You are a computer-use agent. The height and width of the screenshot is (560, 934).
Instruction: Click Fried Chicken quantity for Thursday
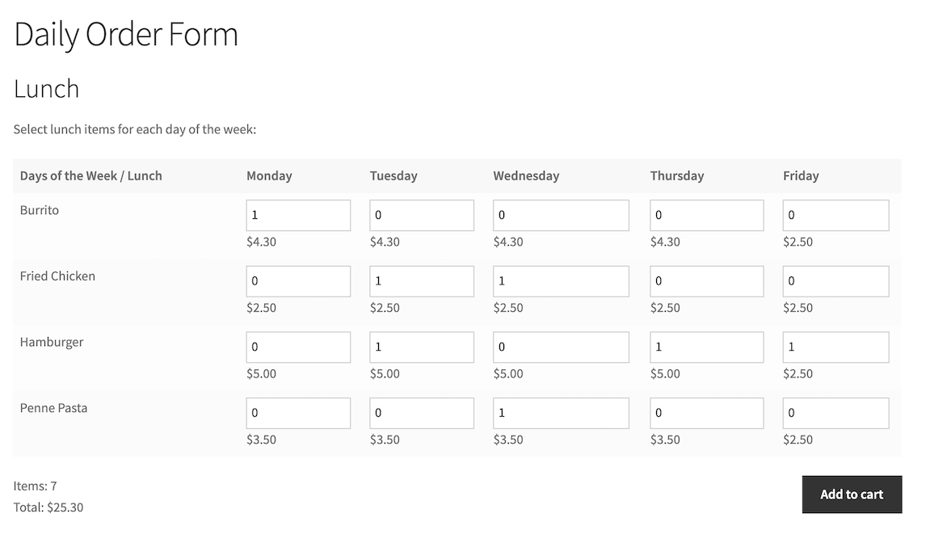click(706, 281)
